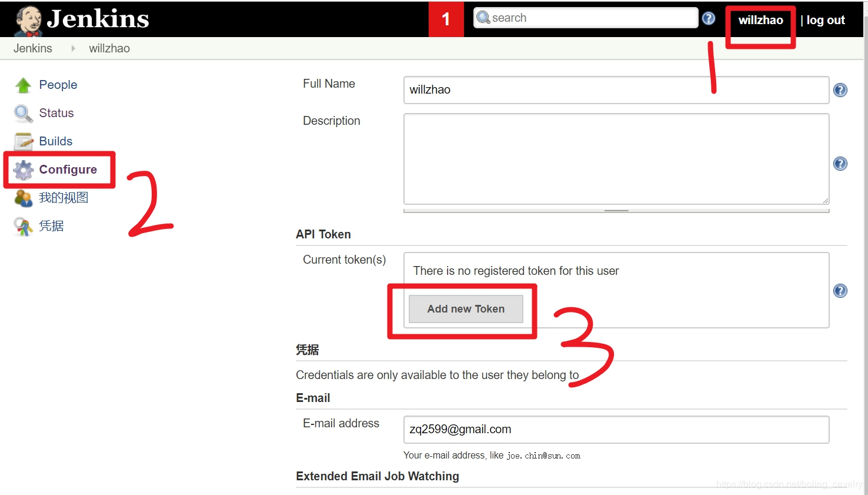Viewport: 868px width, 495px height.
Task: Open the Configure sidebar link
Action: tap(68, 170)
